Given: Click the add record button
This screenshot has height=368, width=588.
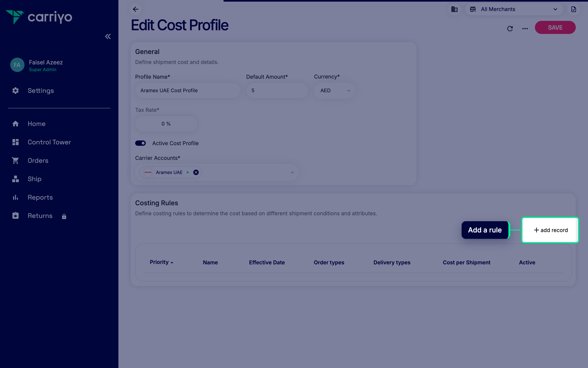Looking at the screenshot, I should 550,230.
